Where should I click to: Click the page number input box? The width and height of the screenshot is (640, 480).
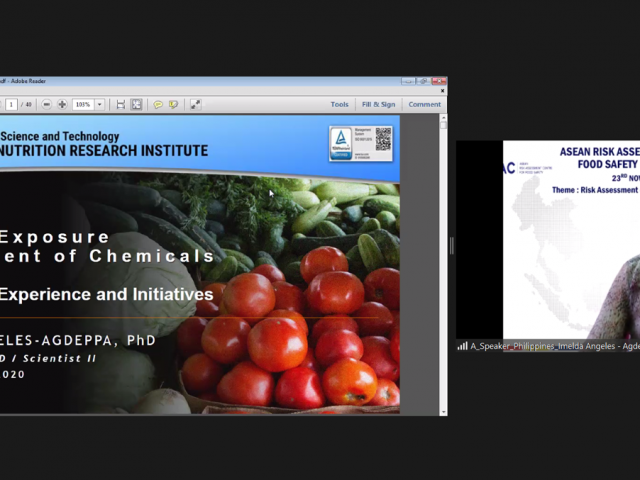[x=11, y=104]
